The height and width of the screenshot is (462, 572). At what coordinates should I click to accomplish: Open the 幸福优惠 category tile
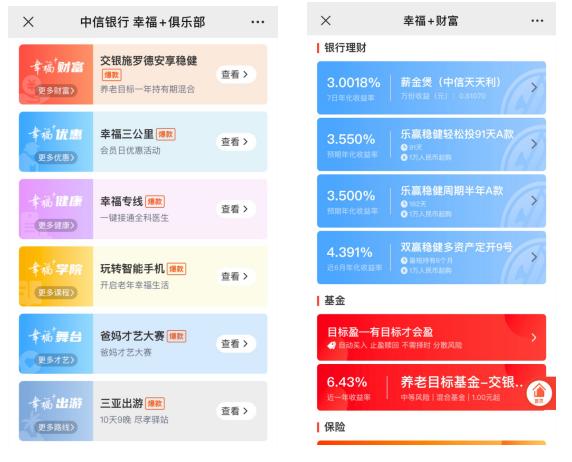point(56,142)
